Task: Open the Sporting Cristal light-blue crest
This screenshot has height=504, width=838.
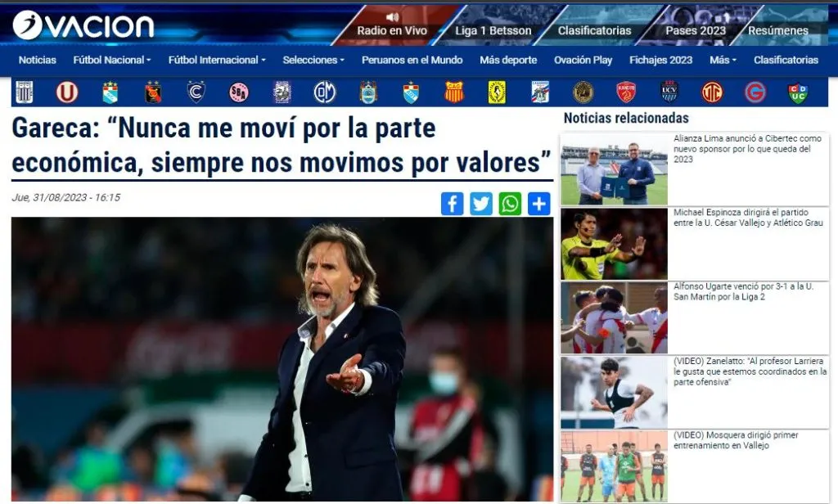Action: pyautogui.click(x=110, y=92)
